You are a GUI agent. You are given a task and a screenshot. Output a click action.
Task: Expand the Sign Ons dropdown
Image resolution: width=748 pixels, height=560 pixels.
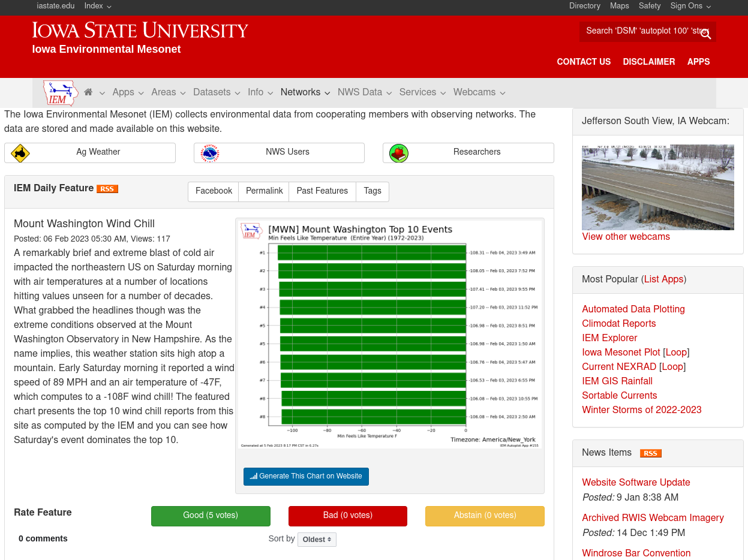(690, 6)
